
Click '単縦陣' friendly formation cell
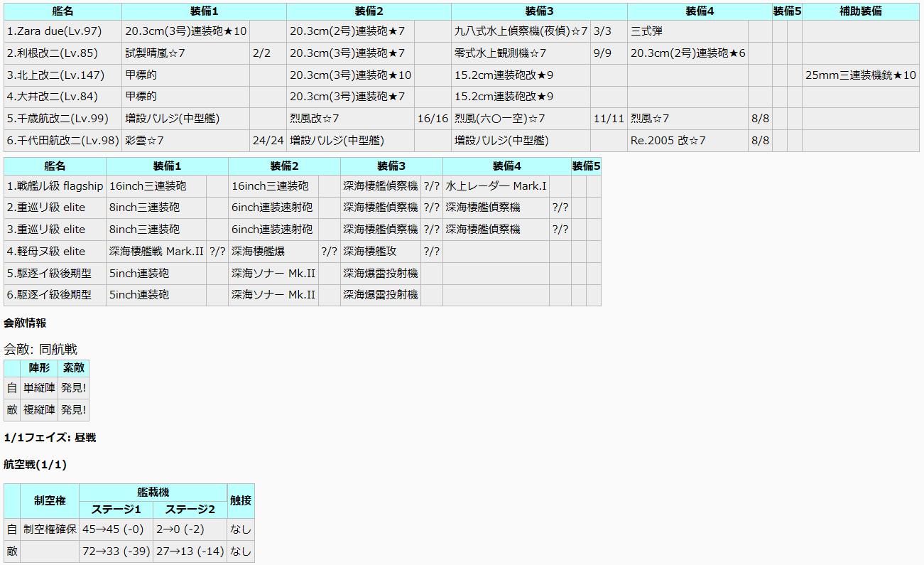point(39,388)
